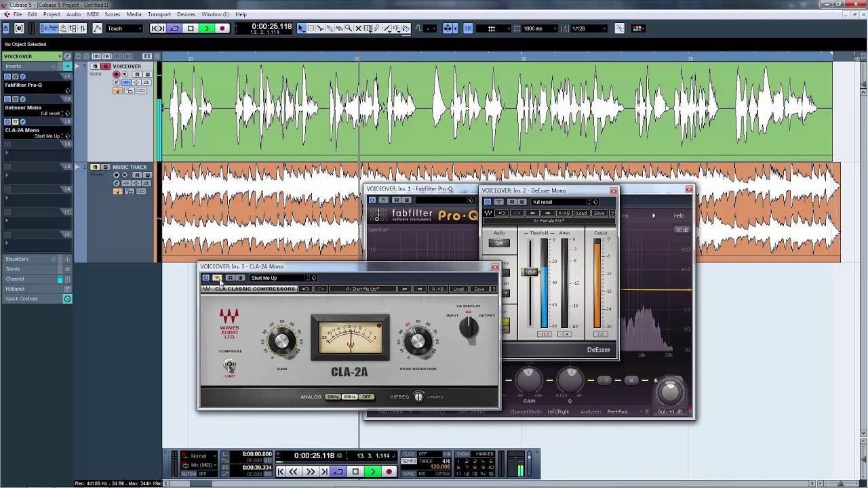Viewport: 868px width, 488px height.
Task: Select the Mute X tool
Action: pyautogui.click(x=358, y=28)
